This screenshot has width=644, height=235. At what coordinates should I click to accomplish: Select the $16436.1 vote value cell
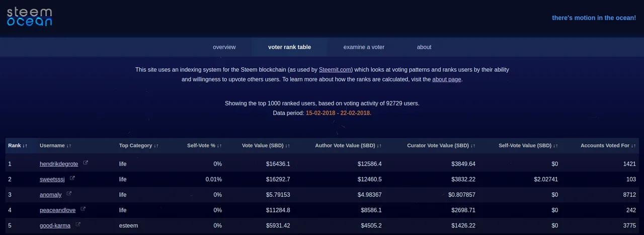[278, 164]
